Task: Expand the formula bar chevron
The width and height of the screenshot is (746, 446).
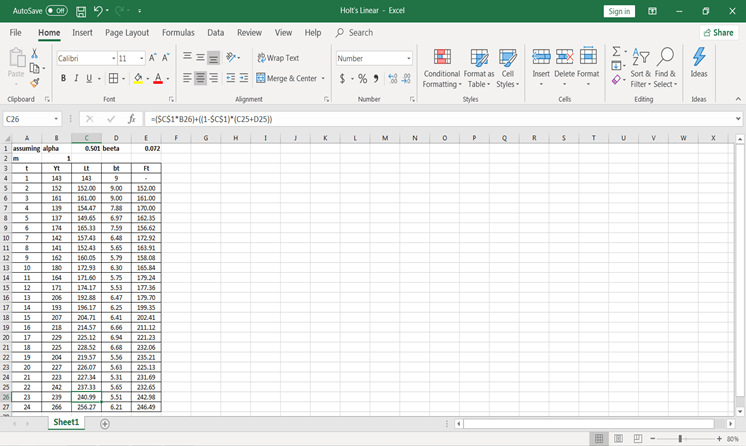Action: [738, 119]
